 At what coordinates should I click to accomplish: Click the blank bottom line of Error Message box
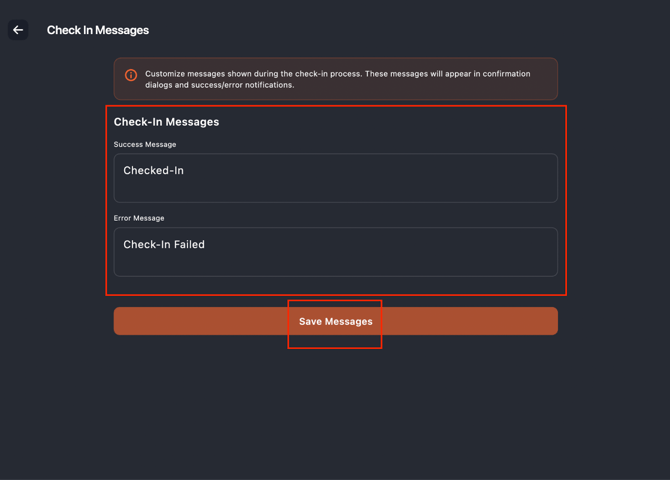(335, 265)
